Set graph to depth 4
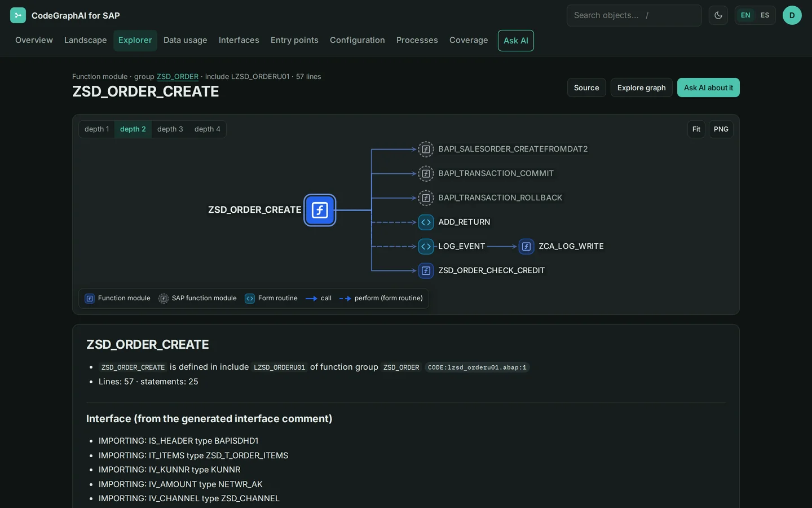Viewport: 812px width, 508px height. point(208,129)
